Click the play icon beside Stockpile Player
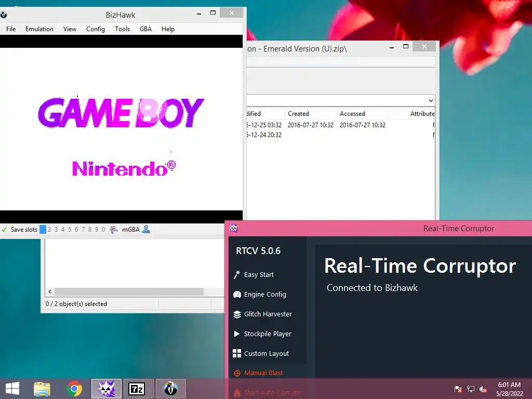This screenshot has width=532, height=399. [237, 334]
